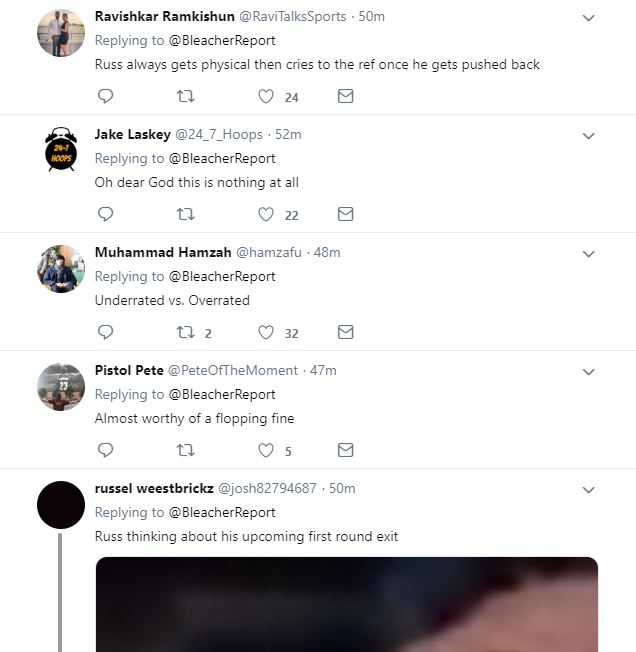The image size is (636, 652).
Task: Open @RaviTalksSports profile handle
Action: 293,16
